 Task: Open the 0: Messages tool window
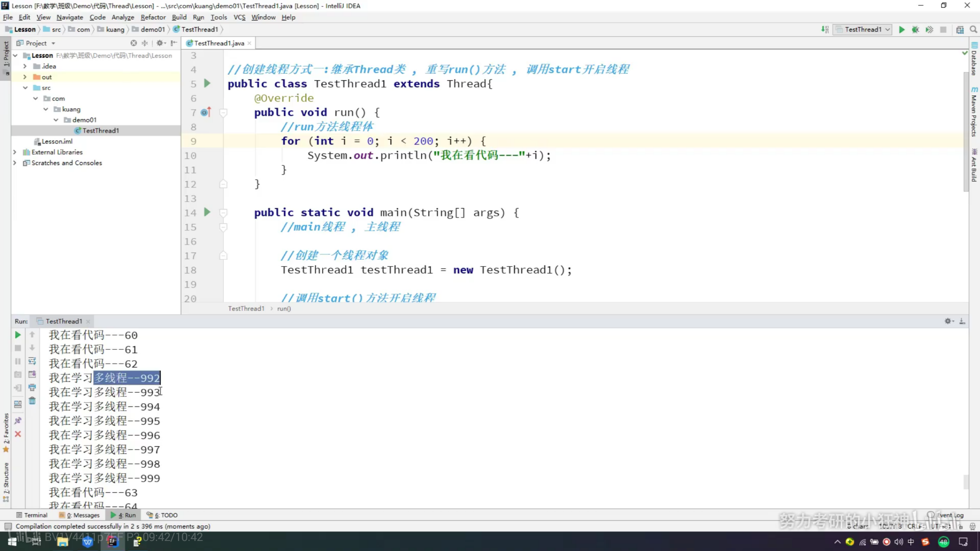click(x=79, y=515)
